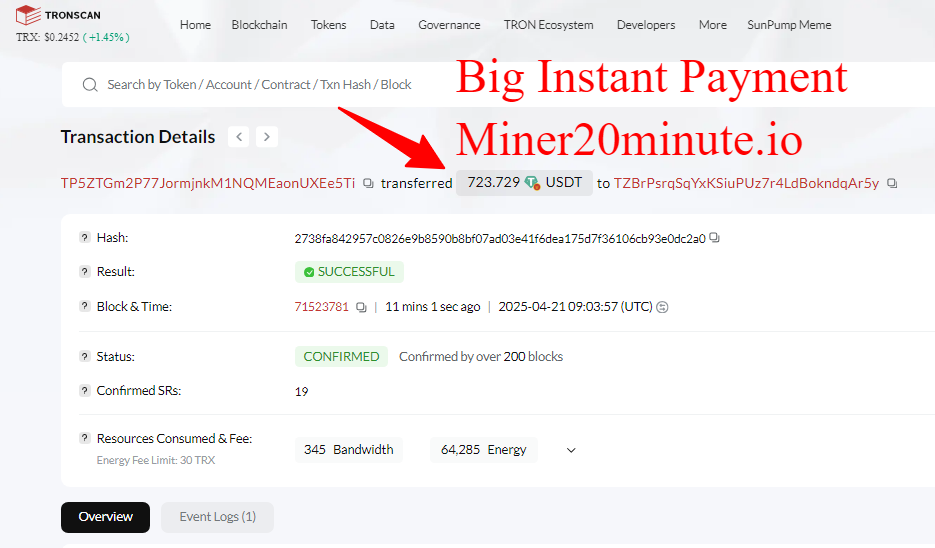Open block 71523781 link
The width and height of the screenshot is (935, 548).
point(321,306)
